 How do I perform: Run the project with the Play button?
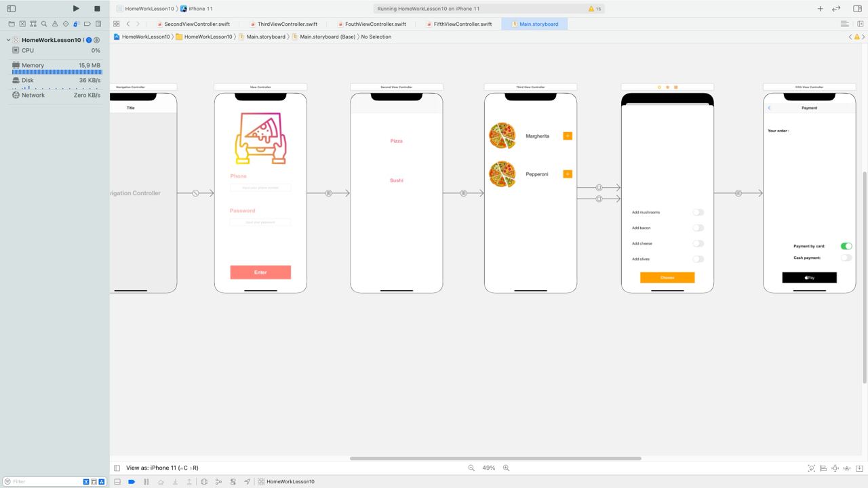pos(76,9)
